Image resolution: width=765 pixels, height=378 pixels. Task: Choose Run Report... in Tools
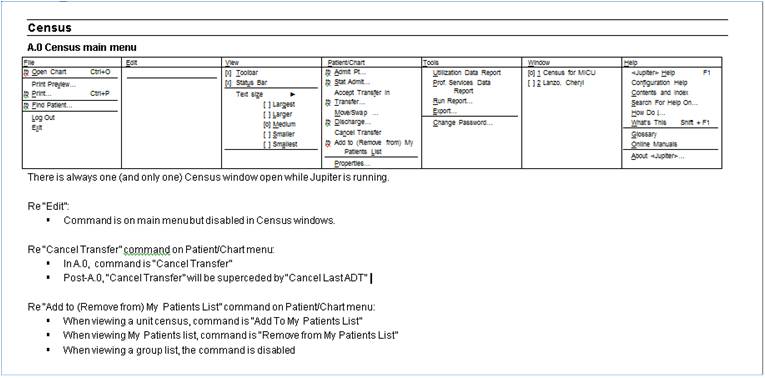(452, 101)
